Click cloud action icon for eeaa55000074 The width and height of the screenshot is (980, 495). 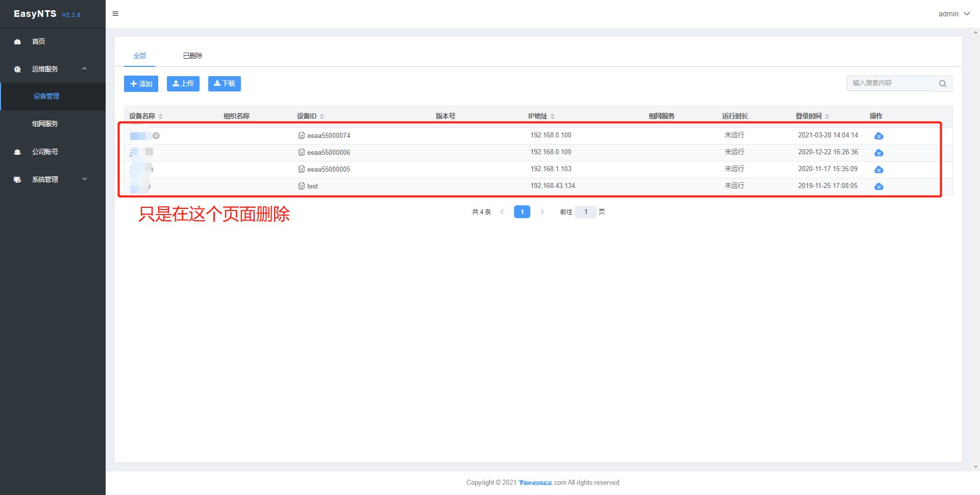pos(879,136)
